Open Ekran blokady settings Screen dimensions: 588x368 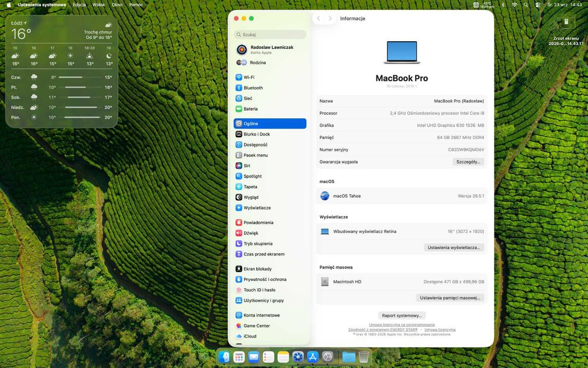(x=270, y=269)
